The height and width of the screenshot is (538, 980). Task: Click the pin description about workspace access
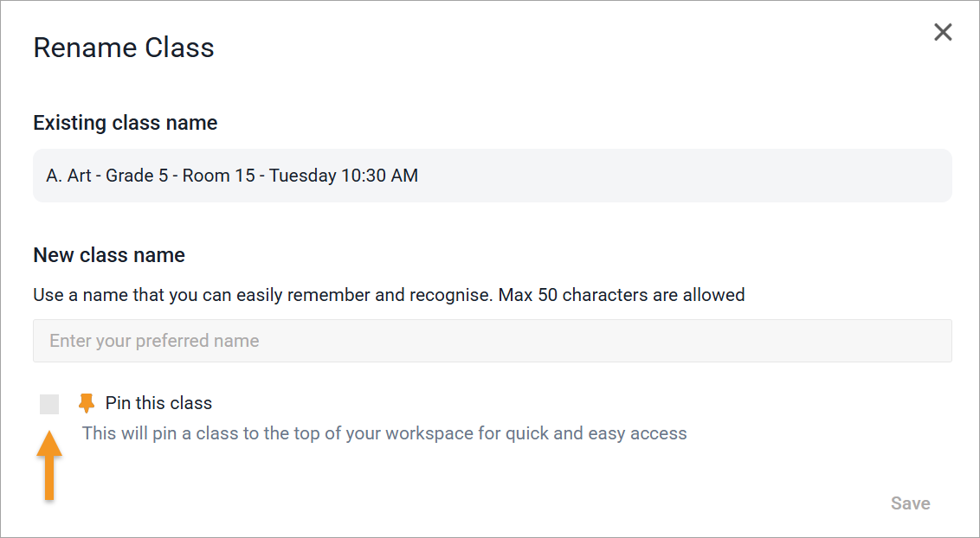click(384, 433)
